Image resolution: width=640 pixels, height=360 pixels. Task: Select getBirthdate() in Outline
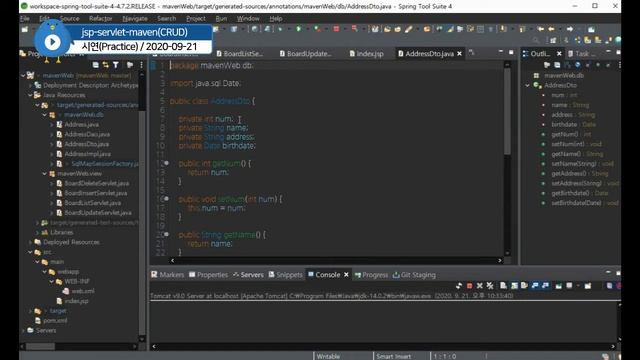pos(570,193)
